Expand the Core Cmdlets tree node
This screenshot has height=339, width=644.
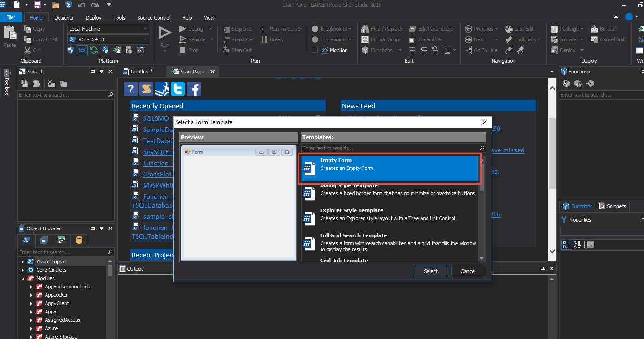click(22, 270)
